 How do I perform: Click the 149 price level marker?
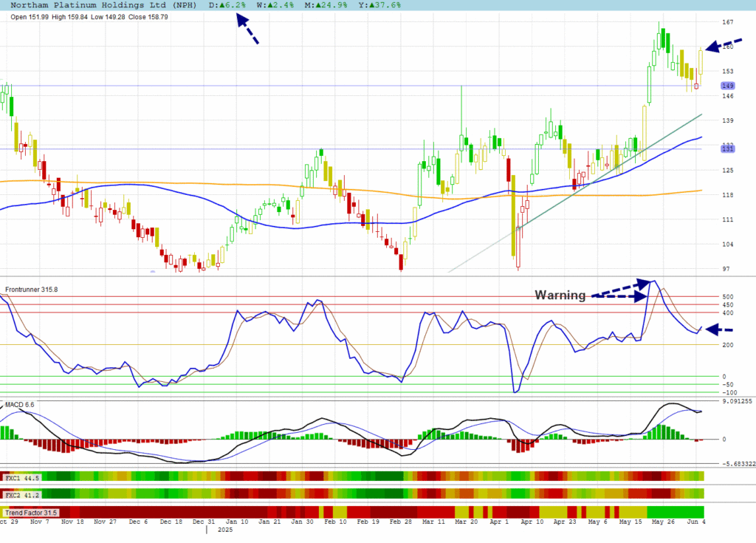click(x=727, y=86)
